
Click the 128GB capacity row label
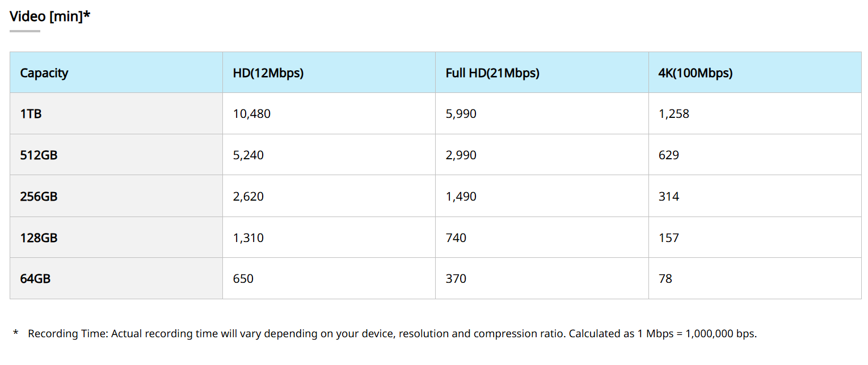click(39, 237)
